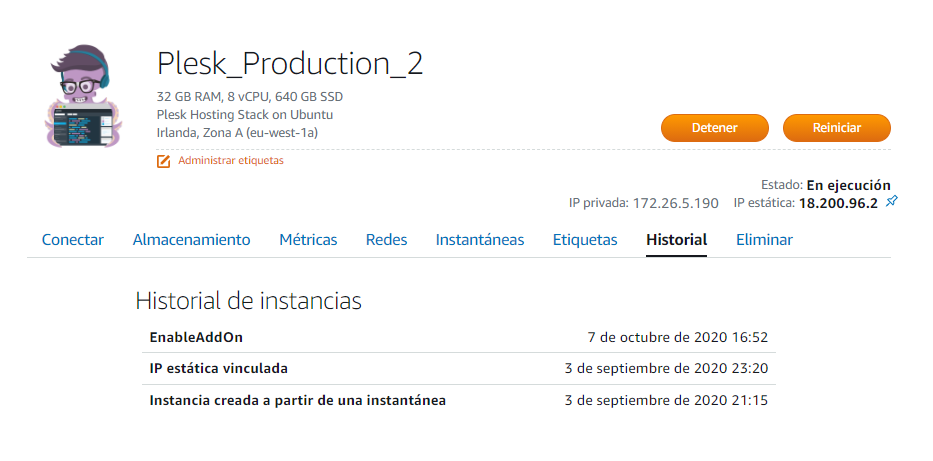The height and width of the screenshot is (461, 933).
Task: Click the static IP pin icon
Action: (x=892, y=202)
